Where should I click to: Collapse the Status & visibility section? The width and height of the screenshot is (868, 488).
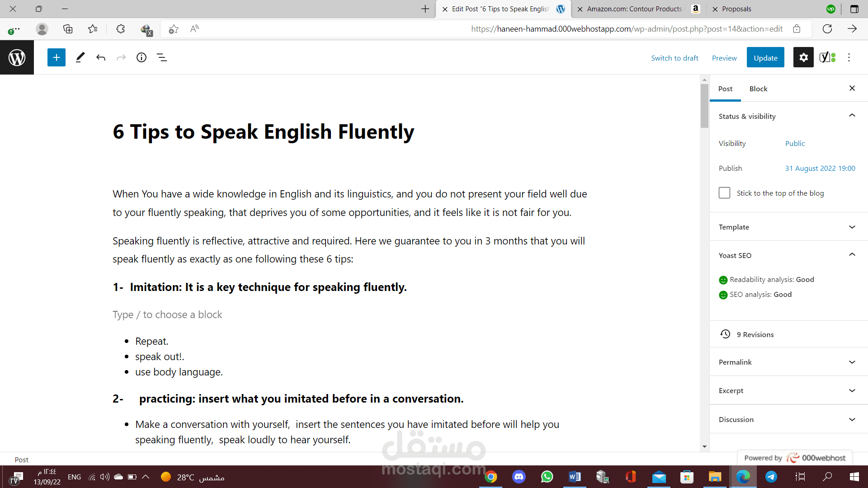pyautogui.click(x=852, y=116)
